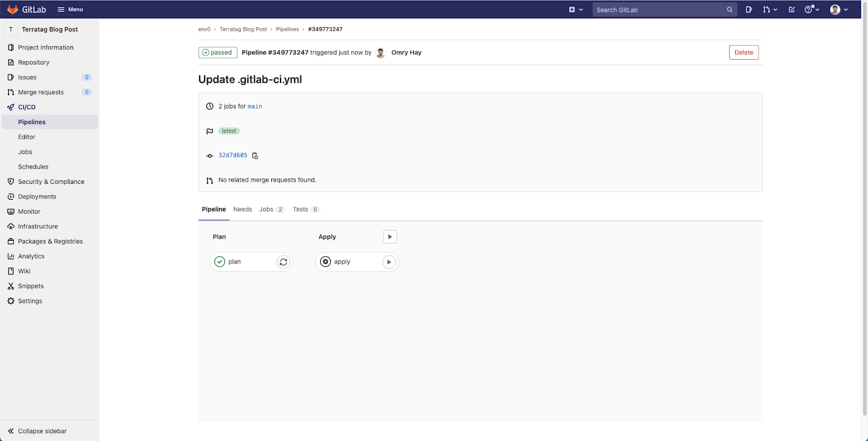The width and height of the screenshot is (868, 441).
Task: Open commit 32d7d605 link
Action: click(x=233, y=155)
